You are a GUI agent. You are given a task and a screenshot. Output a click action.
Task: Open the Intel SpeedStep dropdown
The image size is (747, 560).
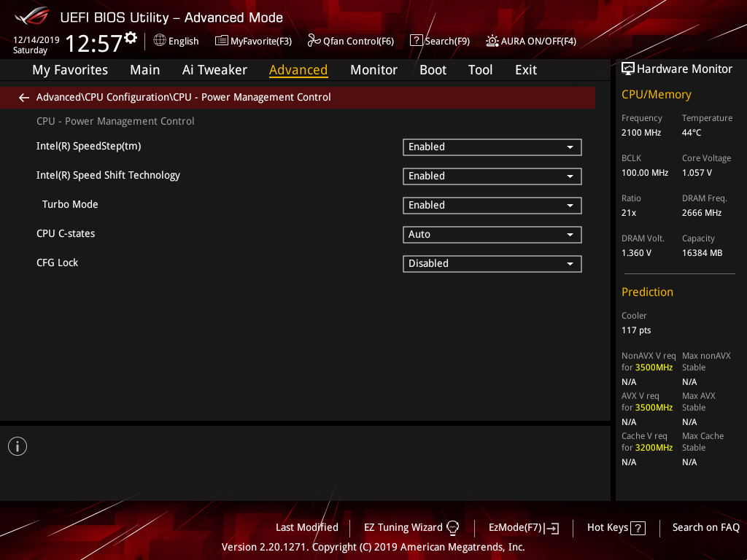[492, 147]
